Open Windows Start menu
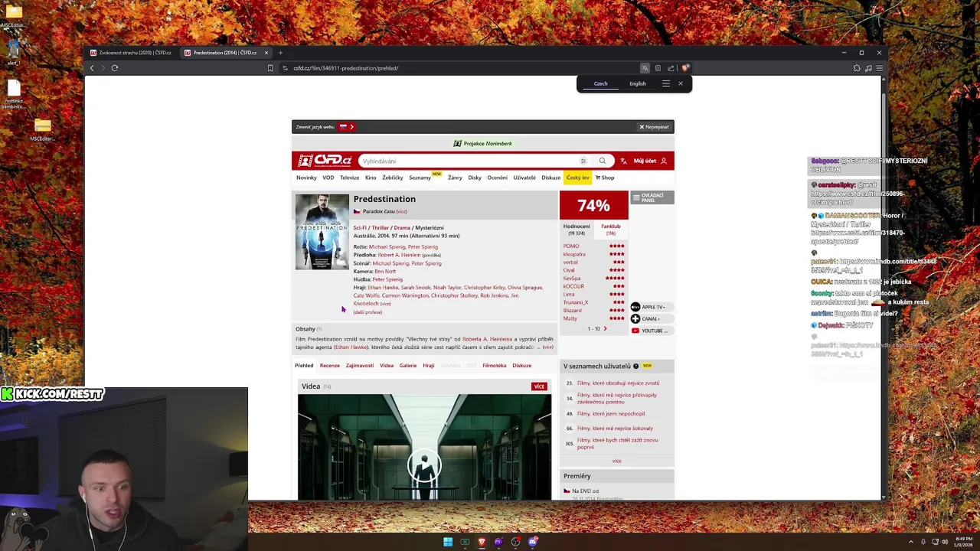Image resolution: width=980 pixels, height=551 pixels. (x=448, y=542)
